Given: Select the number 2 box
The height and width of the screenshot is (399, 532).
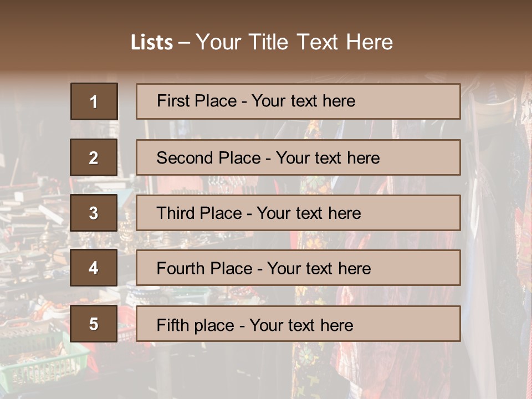Looking at the screenshot, I should pos(94,157).
